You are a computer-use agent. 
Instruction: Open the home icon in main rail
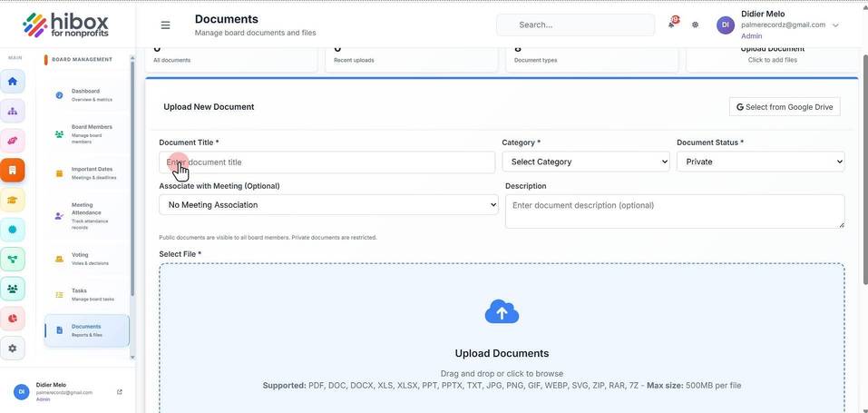(12, 82)
